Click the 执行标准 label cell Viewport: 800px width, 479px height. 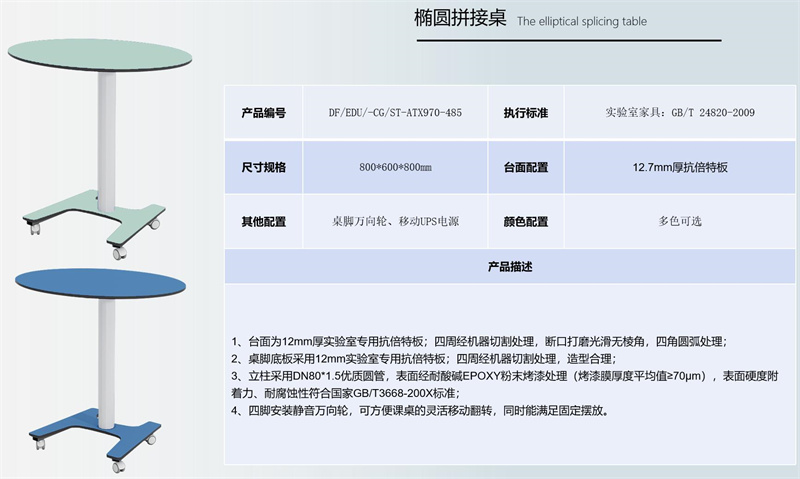click(526, 113)
